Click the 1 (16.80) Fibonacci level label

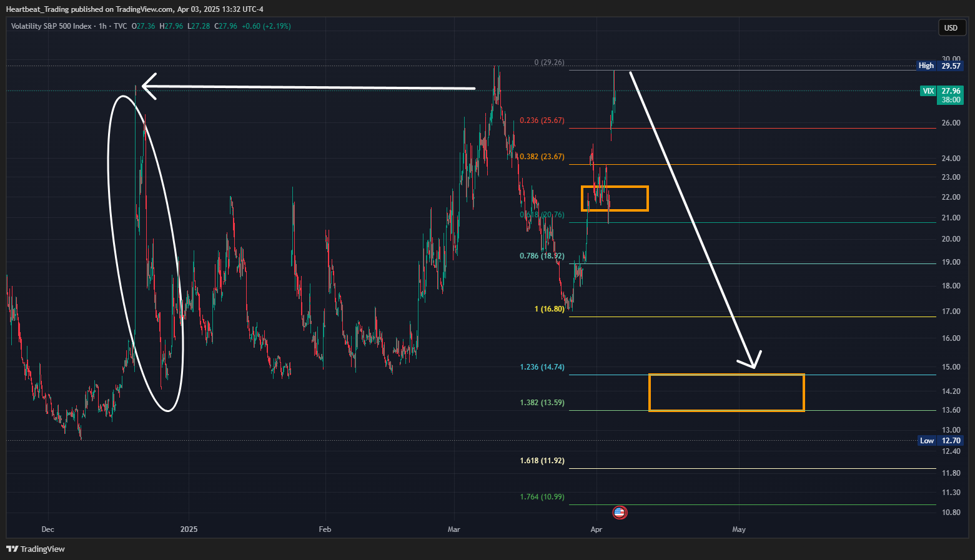click(550, 309)
